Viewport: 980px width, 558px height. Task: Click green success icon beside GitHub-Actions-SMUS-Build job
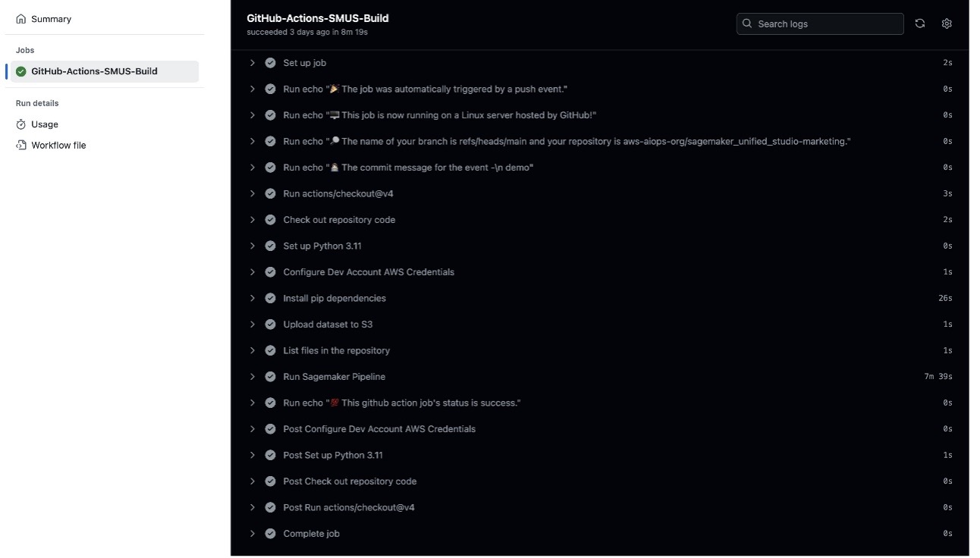tap(21, 71)
